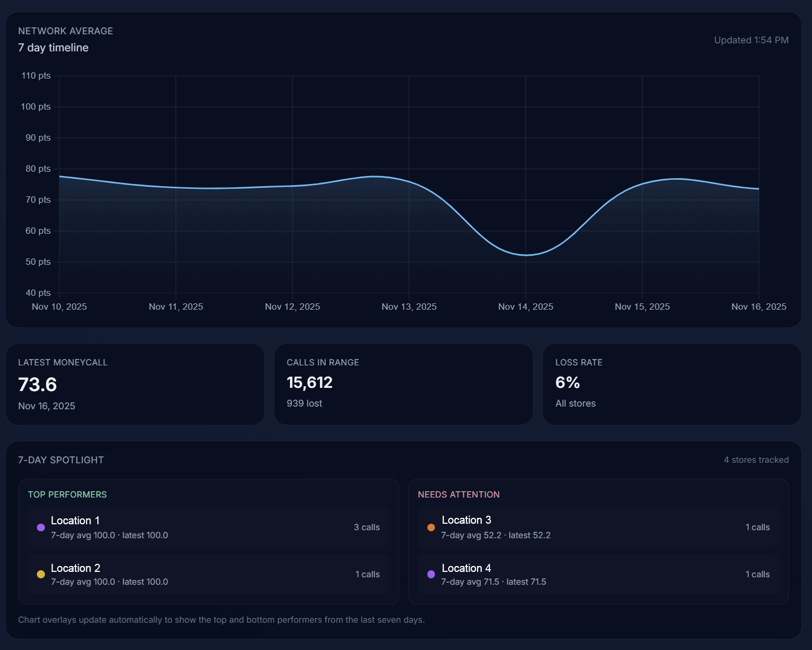Click the Nov 12, 2025 axis label
Image resolution: width=812 pixels, height=650 pixels.
[x=293, y=307]
